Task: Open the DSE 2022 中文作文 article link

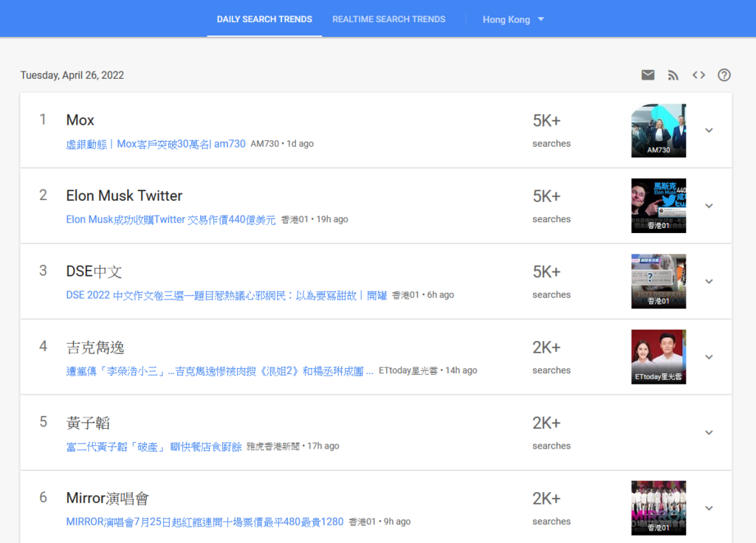Action: pos(226,295)
